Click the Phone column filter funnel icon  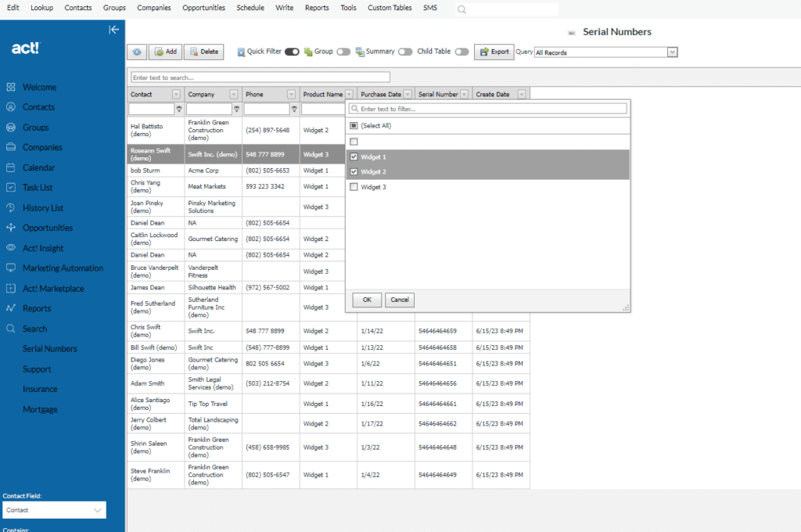point(294,109)
